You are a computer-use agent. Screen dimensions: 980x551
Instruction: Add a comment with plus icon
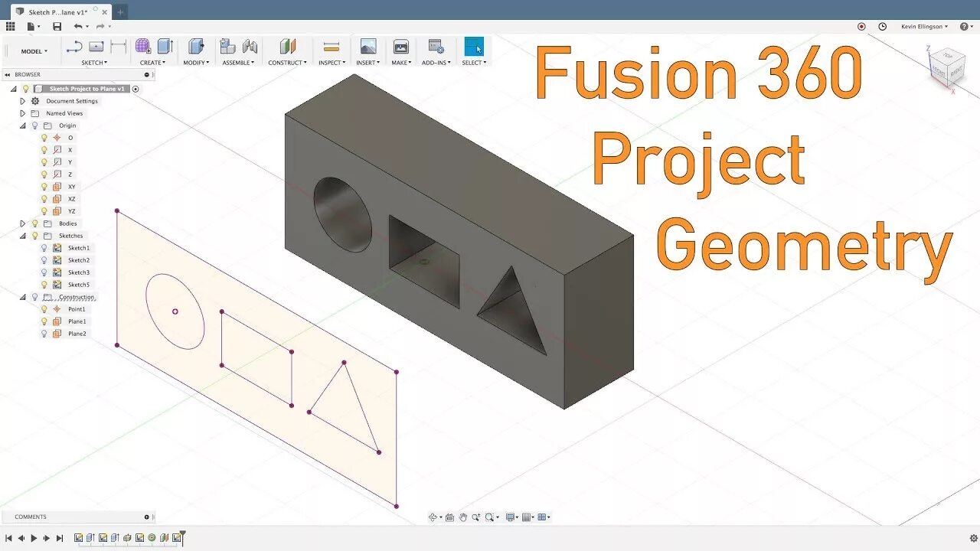pyautogui.click(x=147, y=517)
